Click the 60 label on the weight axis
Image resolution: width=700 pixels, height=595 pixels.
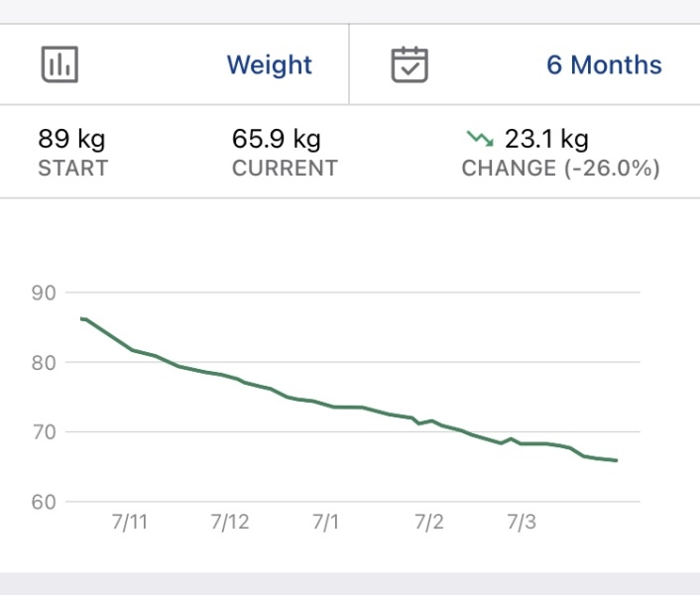(x=44, y=502)
